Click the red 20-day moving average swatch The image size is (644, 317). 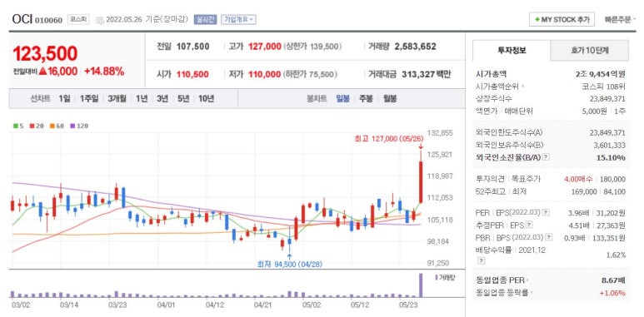pyautogui.click(x=31, y=126)
